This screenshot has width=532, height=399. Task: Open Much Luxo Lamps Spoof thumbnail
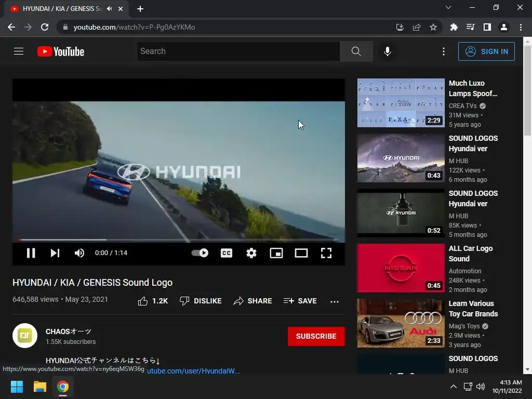401,103
